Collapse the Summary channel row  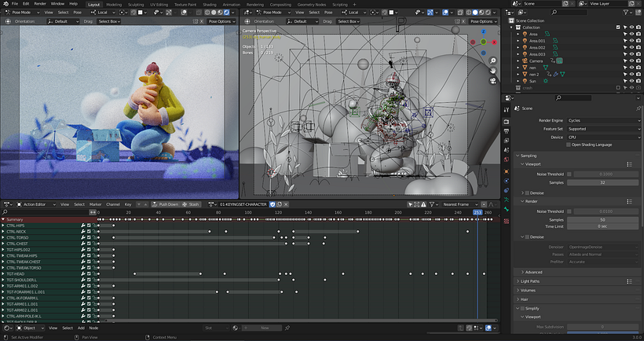pyautogui.click(x=3, y=220)
